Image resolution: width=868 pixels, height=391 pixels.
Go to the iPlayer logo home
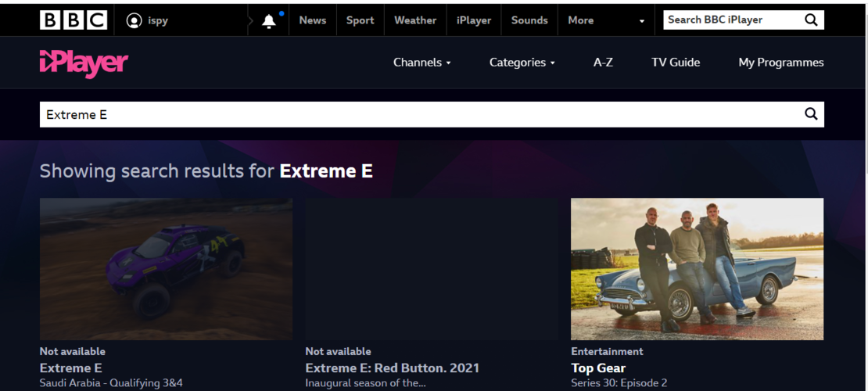click(84, 63)
